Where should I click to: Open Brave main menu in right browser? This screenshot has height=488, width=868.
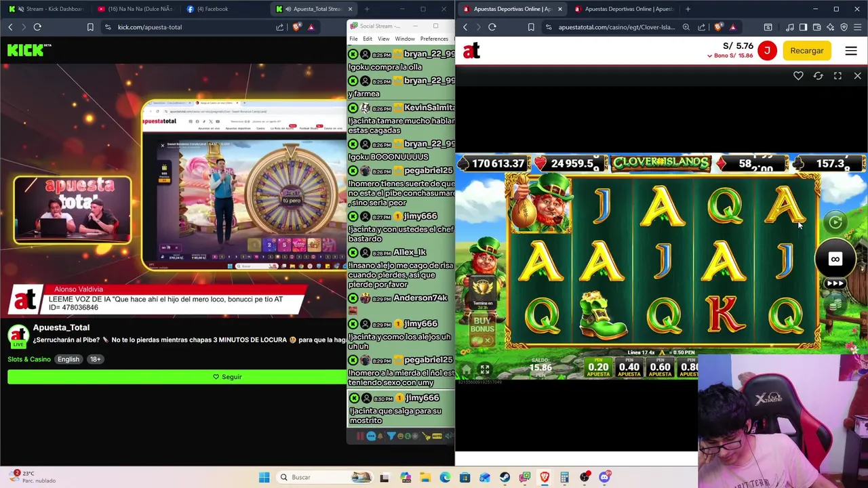(857, 27)
